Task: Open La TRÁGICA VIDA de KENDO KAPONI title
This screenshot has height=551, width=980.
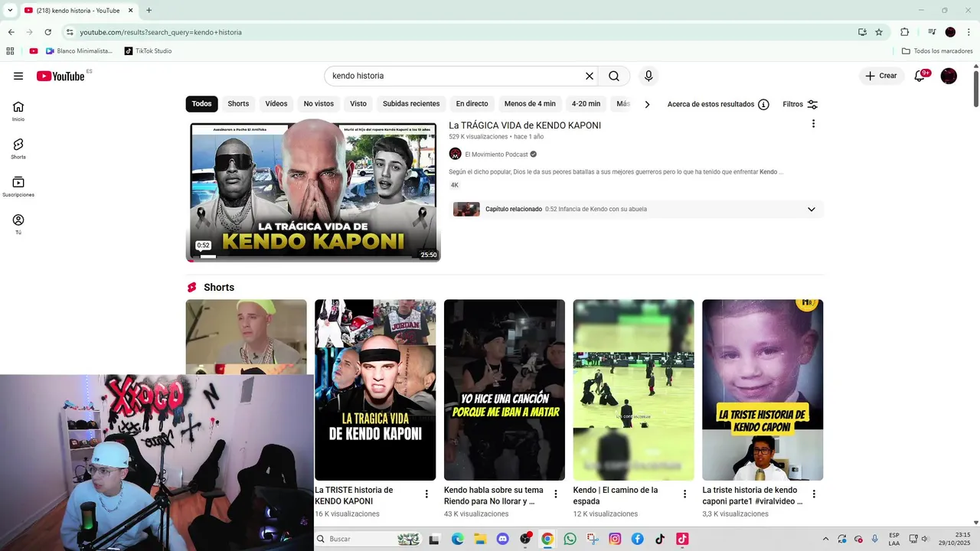Action: 524,126
